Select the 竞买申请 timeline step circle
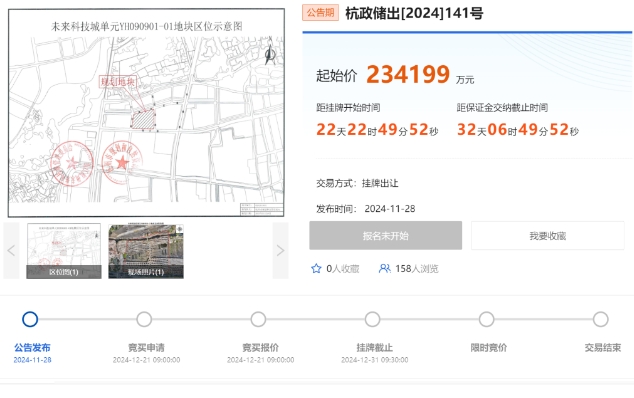This screenshot has width=634, height=398. tap(144, 319)
